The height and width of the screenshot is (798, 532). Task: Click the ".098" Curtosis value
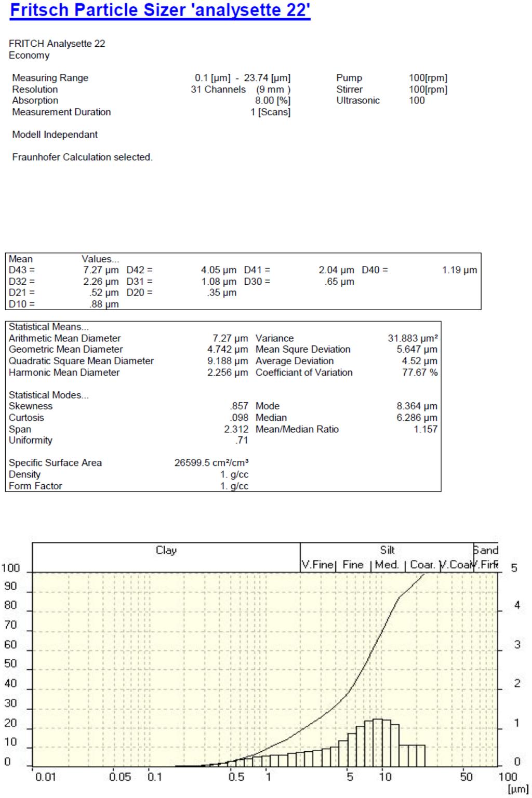(239, 418)
